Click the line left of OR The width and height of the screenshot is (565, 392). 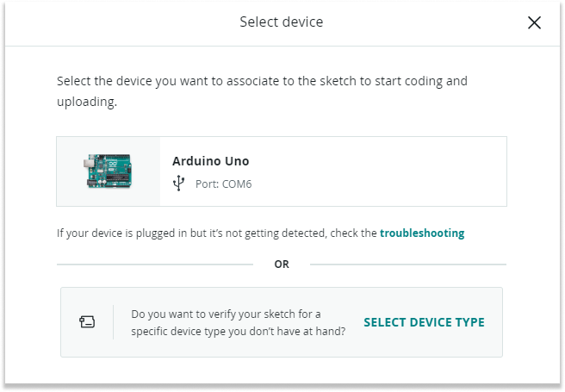click(155, 264)
